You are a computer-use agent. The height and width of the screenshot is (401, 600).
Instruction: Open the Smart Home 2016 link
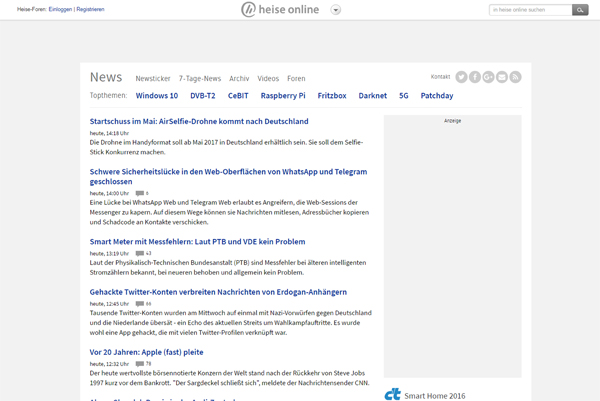click(x=435, y=396)
